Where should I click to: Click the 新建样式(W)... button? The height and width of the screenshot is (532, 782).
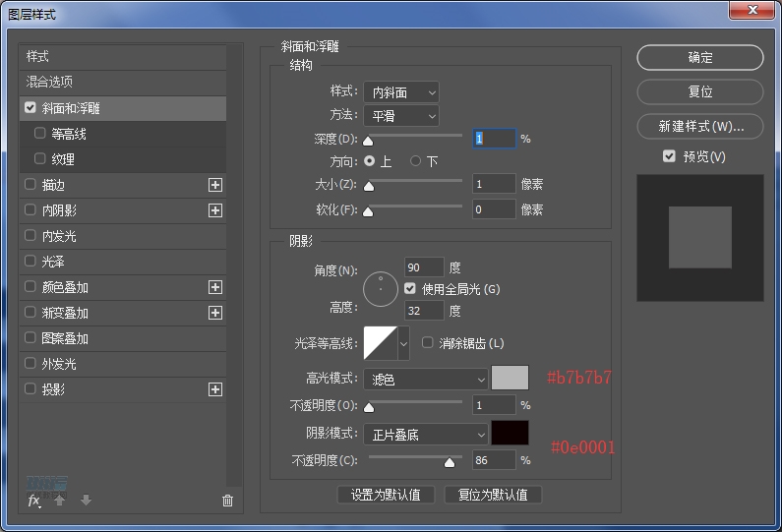pyautogui.click(x=699, y=127)
